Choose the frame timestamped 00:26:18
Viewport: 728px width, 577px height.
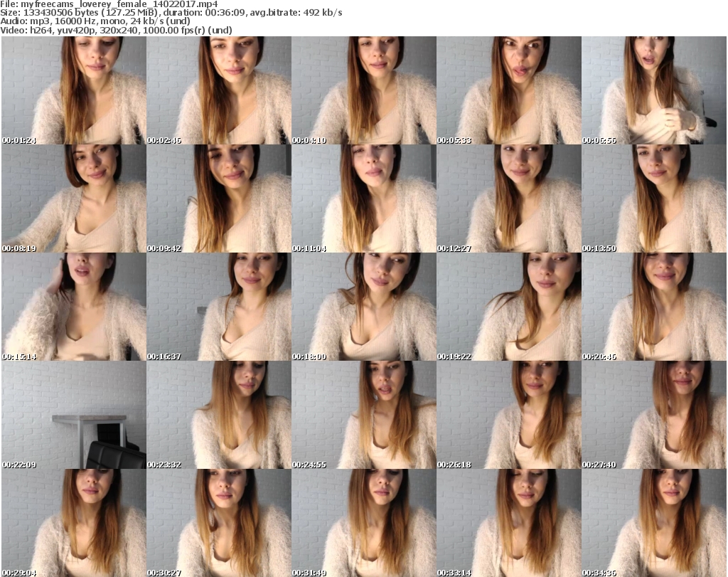pos(509,415)
